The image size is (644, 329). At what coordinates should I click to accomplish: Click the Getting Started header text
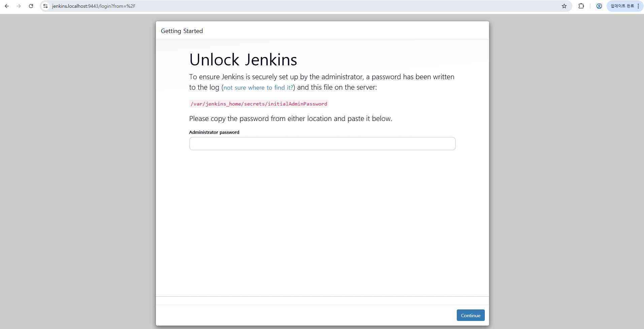[182, 31]
